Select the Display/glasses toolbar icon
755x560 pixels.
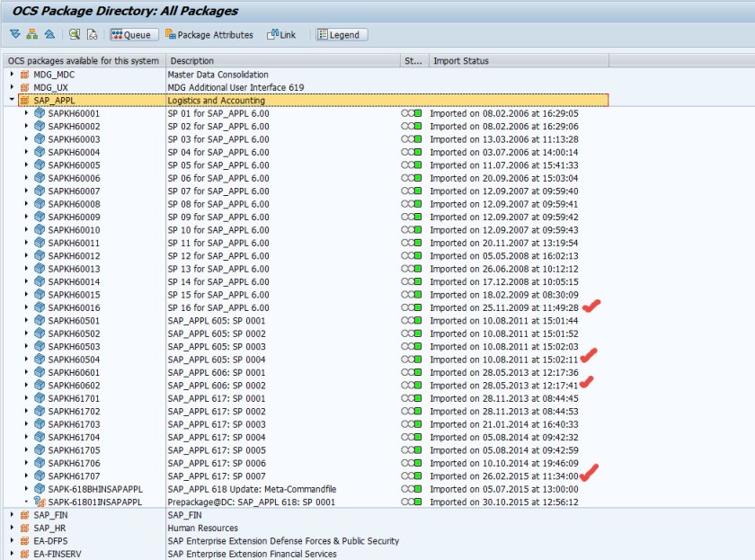coord(91,35)
